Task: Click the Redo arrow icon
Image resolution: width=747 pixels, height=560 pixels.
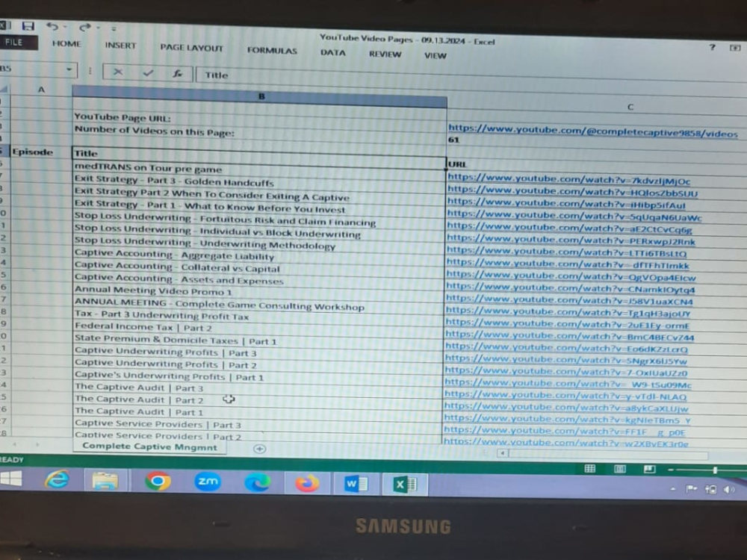Action: pos(85,28)
